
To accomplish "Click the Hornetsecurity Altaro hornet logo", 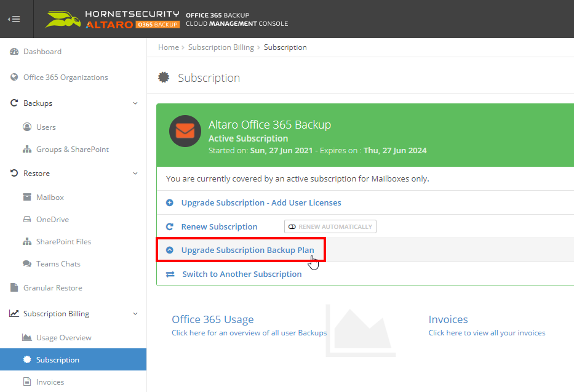I will tap(63, 19).
